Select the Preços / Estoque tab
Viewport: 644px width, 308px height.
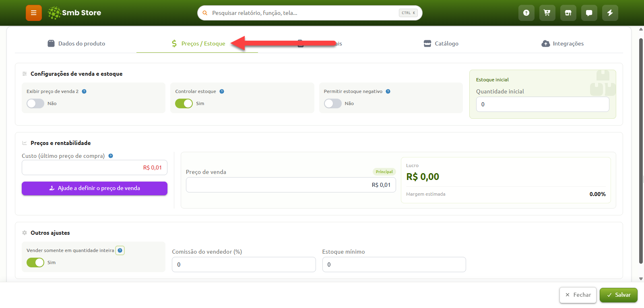click(198, 43)
